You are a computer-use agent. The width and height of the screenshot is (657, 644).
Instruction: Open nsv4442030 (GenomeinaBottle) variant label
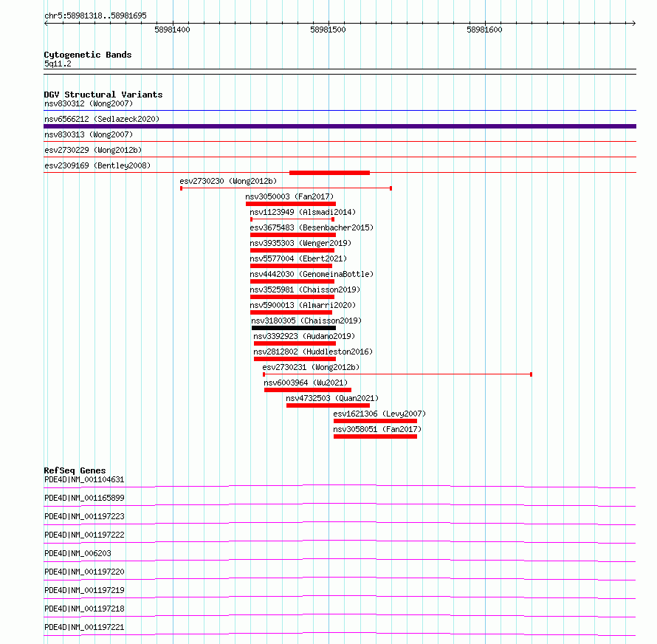click(312, 274)
